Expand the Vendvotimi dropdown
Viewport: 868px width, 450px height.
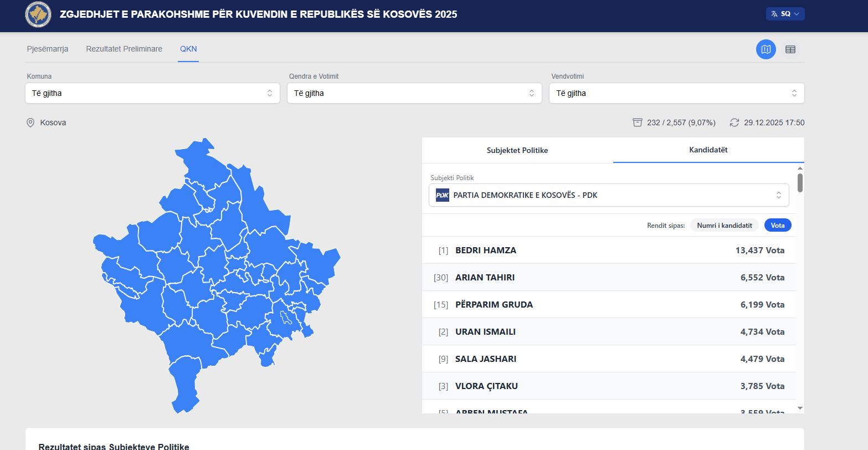tap(676, 93)
